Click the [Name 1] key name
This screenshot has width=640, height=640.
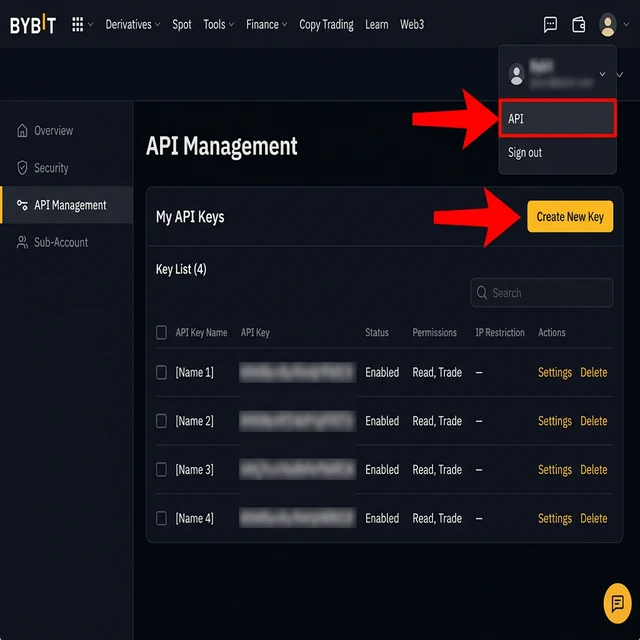[x=194, y=372]
